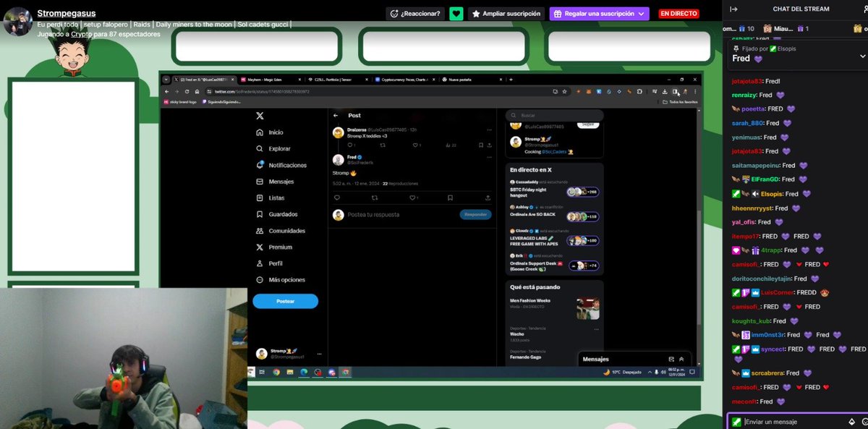Collapse the stream chat panel
Viewport: 868px width, 429px height.
pos(733,9)
